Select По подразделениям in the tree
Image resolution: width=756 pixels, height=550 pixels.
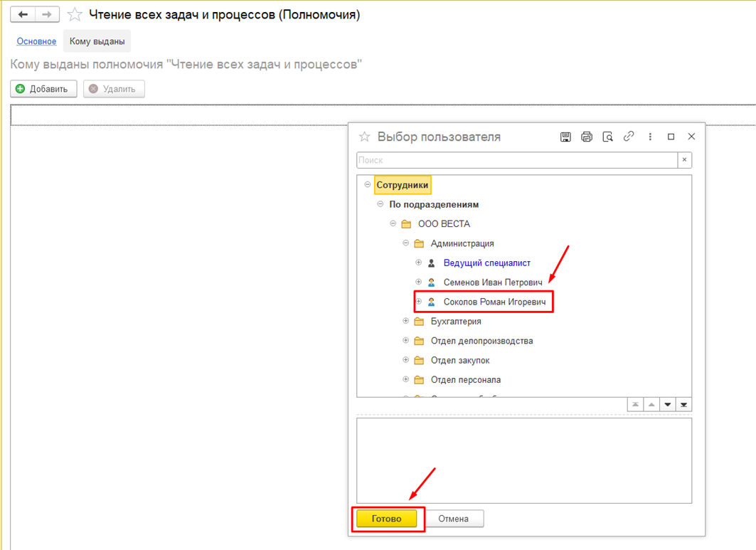[x=434, y=205]
